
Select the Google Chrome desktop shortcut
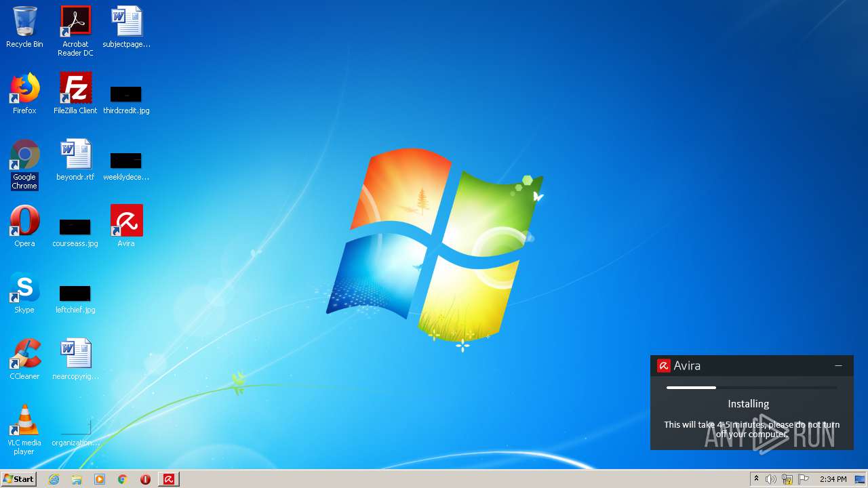tap(24, 164)
